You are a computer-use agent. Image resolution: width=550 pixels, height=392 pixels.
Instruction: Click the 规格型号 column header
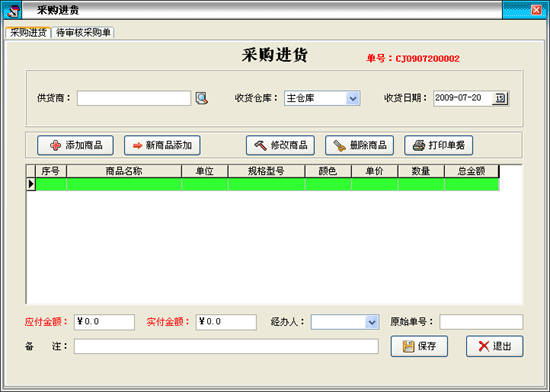point(266,171)
